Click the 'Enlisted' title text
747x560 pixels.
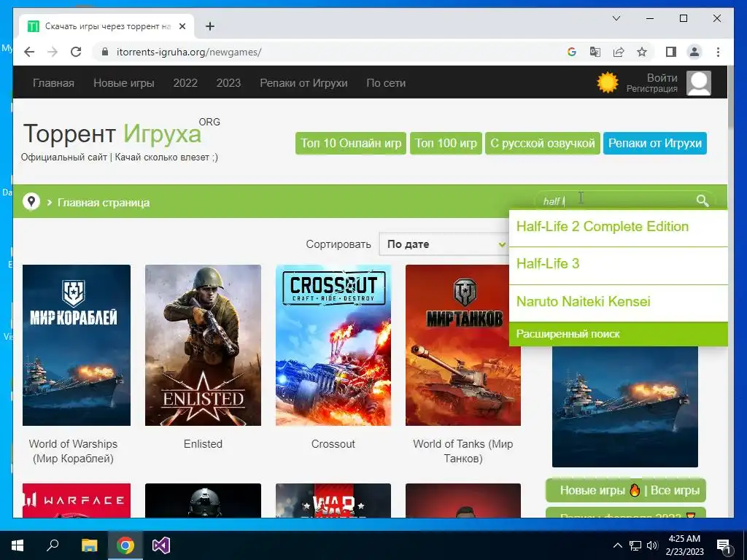[x=203, y=444]
